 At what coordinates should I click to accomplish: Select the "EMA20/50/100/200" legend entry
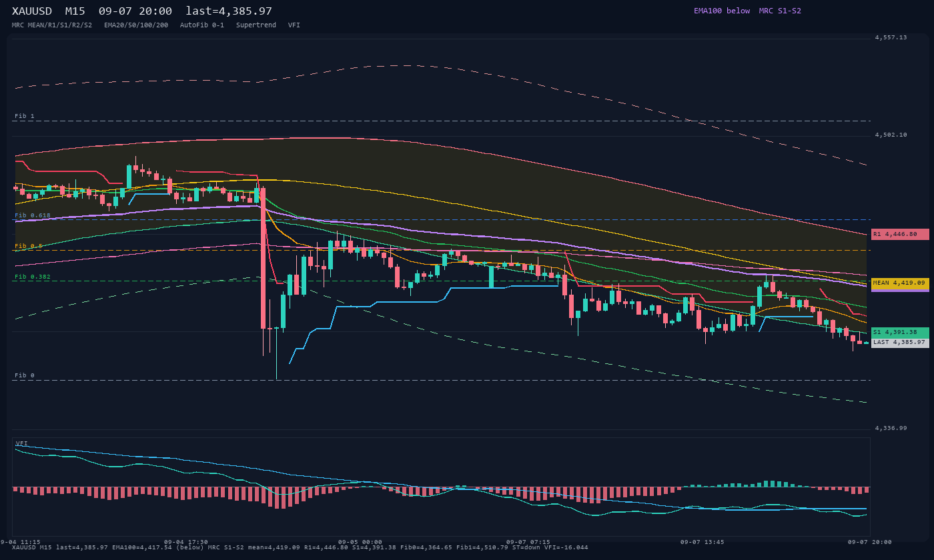click(x=136, y=25)
